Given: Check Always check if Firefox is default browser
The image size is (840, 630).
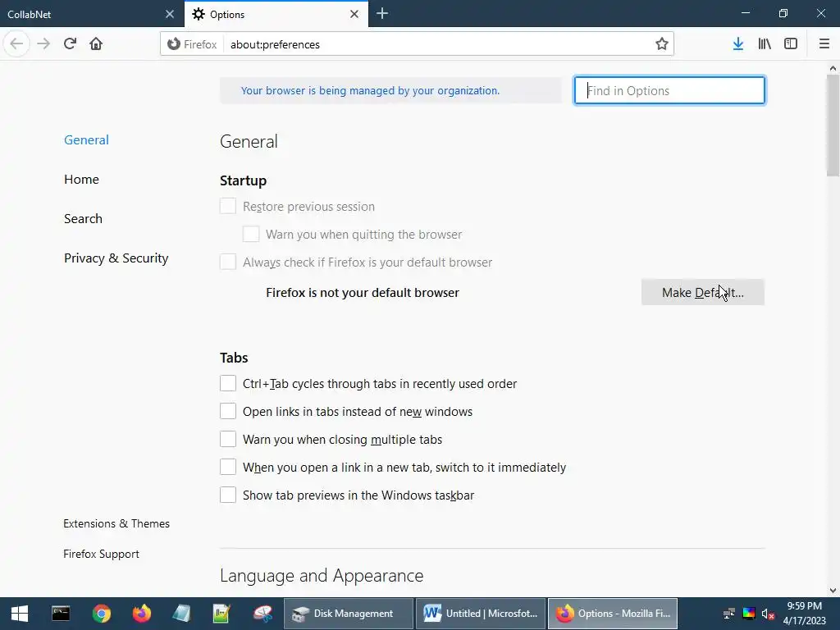Looking at the screenshot, I should click(x=228, y=262).
